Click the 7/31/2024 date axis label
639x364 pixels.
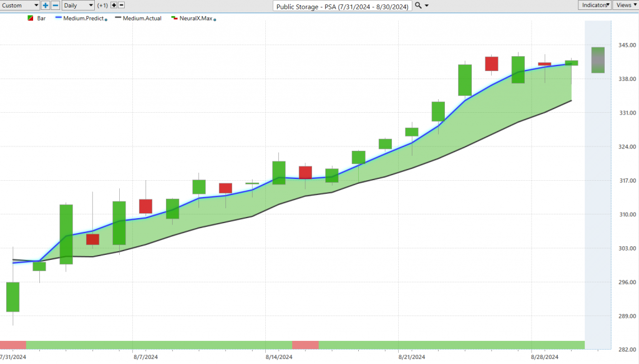13,357
